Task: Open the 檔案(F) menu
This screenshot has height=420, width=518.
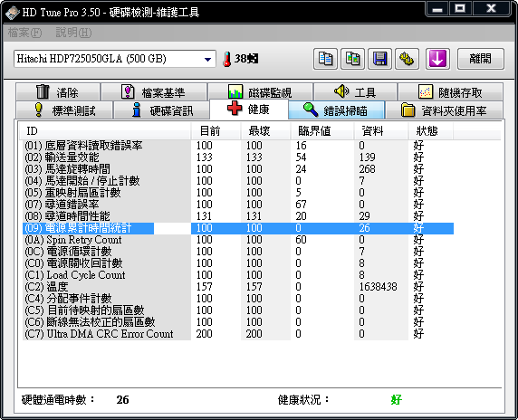Action: [25, 33]
